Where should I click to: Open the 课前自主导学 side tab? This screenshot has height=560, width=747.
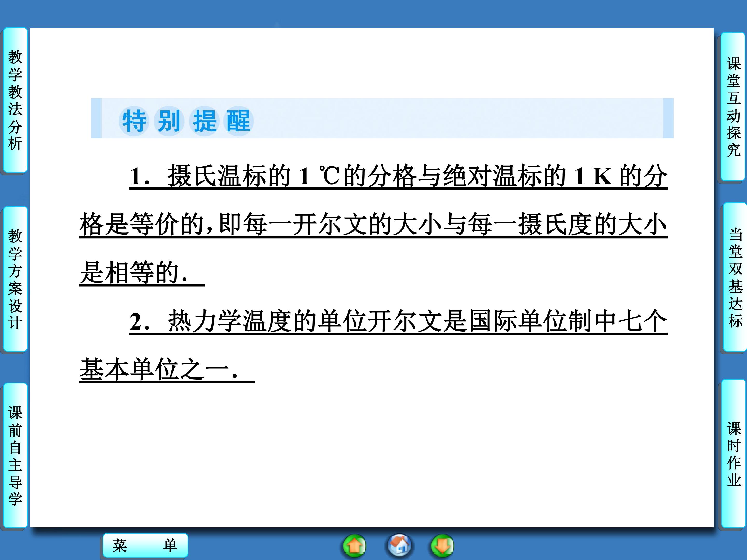15,455
